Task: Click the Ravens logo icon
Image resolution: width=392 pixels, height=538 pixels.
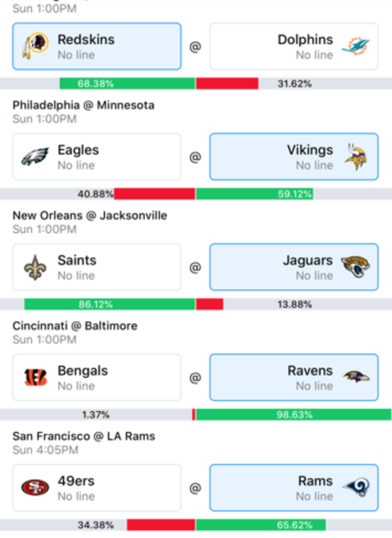Action: coord(356,377)
